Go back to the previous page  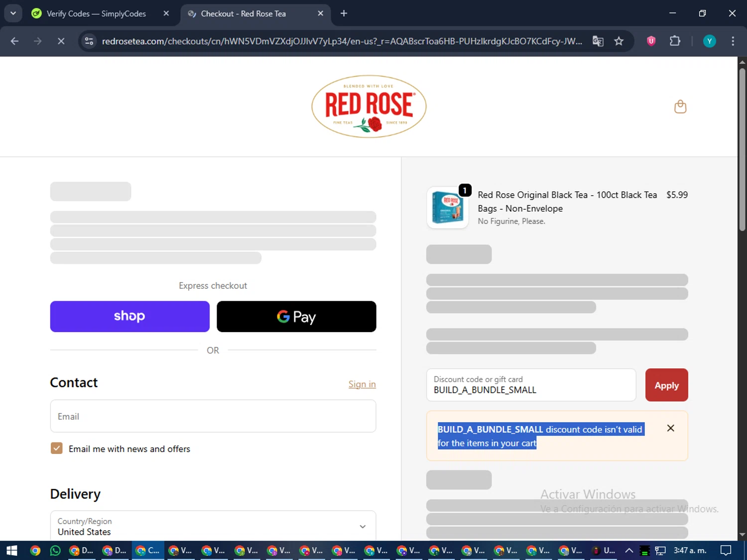[x=14, y=41]
